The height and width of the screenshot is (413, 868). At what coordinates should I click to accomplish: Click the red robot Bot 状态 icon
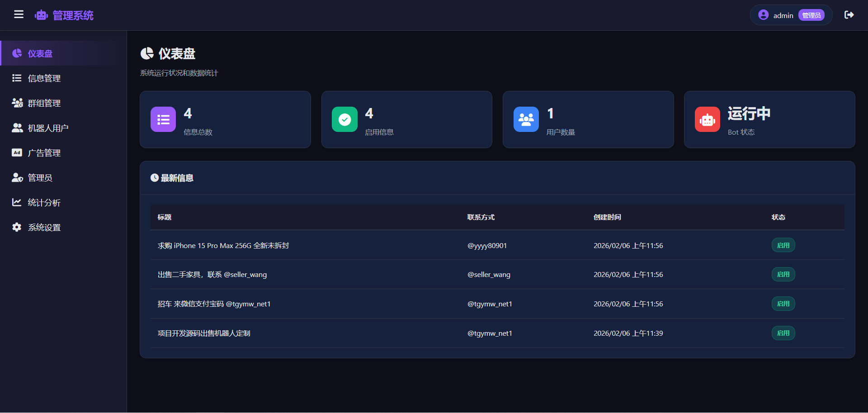[x=707, y=119]
